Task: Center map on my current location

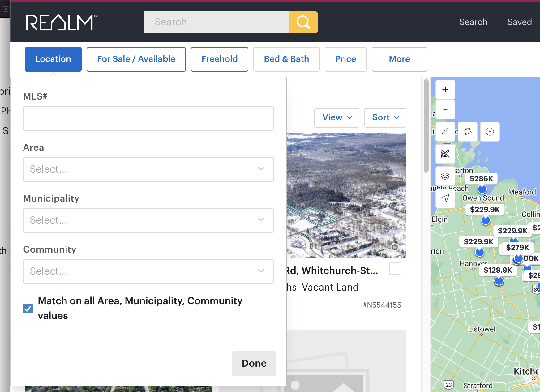Action: coord(445,198)
